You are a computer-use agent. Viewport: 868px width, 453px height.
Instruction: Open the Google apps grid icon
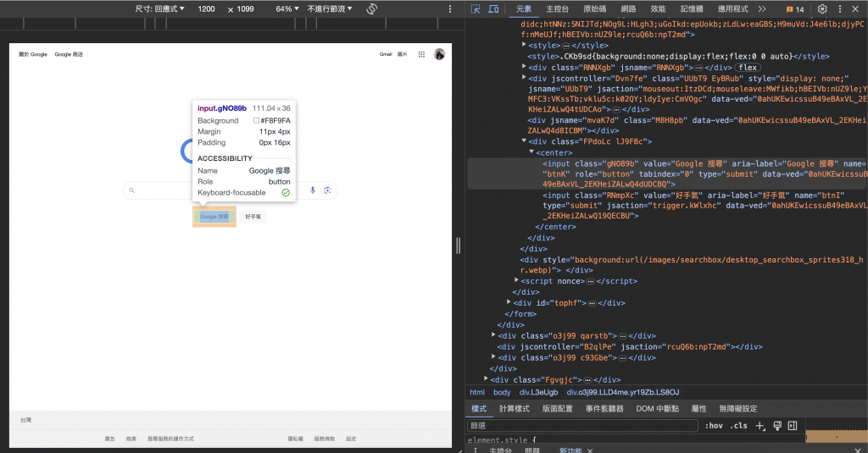point(421,54)
